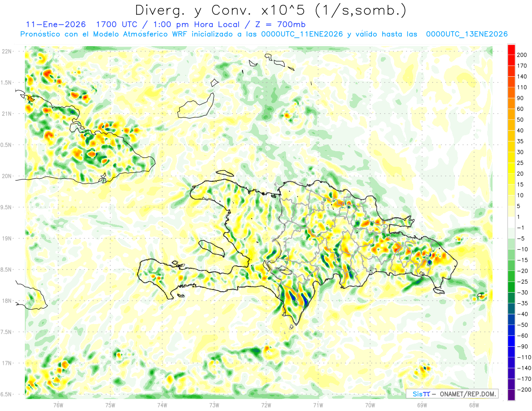Click the '0000UTC_13ENE2026' valid-until text
532x411 pixels.
pyautogui.click(x=466, y=34)
